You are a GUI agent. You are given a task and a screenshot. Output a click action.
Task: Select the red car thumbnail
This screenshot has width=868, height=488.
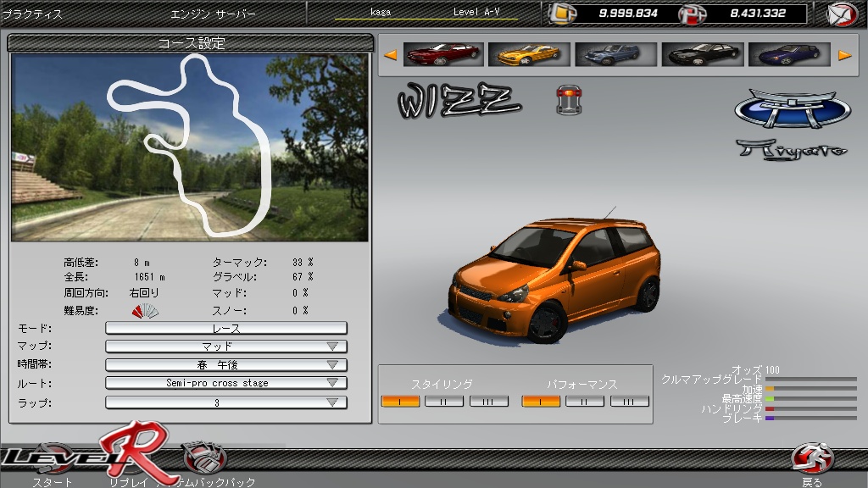pyautogui.click(x=442, y=54)
